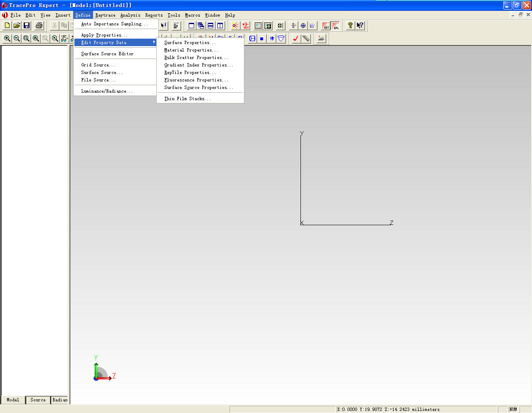Click the silhouette view icon
532x413 pixels.
click(252, 38)
